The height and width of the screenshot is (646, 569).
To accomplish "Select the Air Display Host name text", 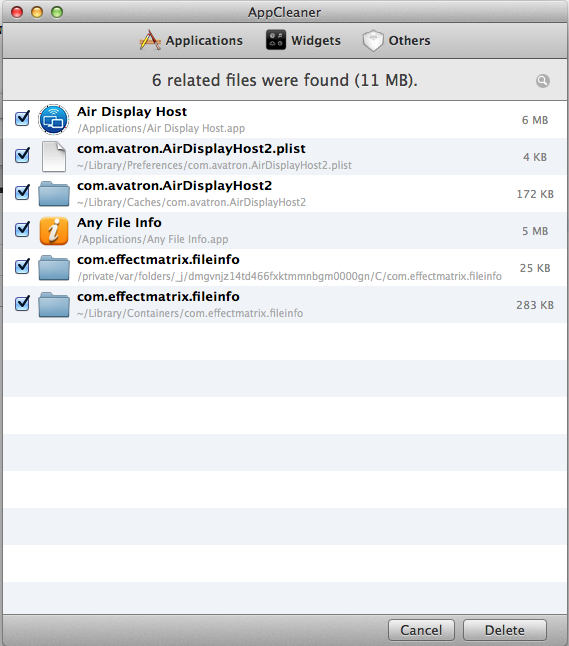I will pyautogui.click(x=132, y=112).
